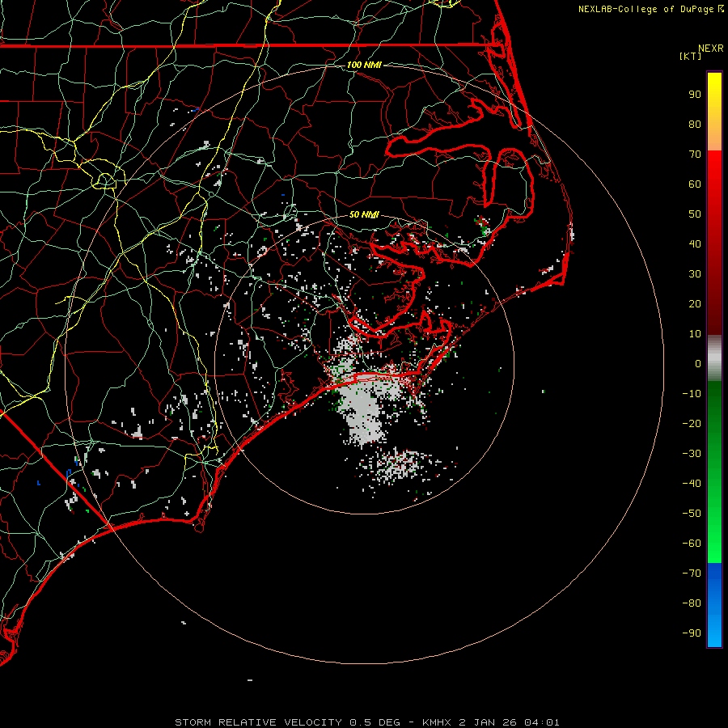Pick the -60 label on velocity scale
Viewport: 728px width, 728px height.
pyautogui.click(x=692, y=544)
